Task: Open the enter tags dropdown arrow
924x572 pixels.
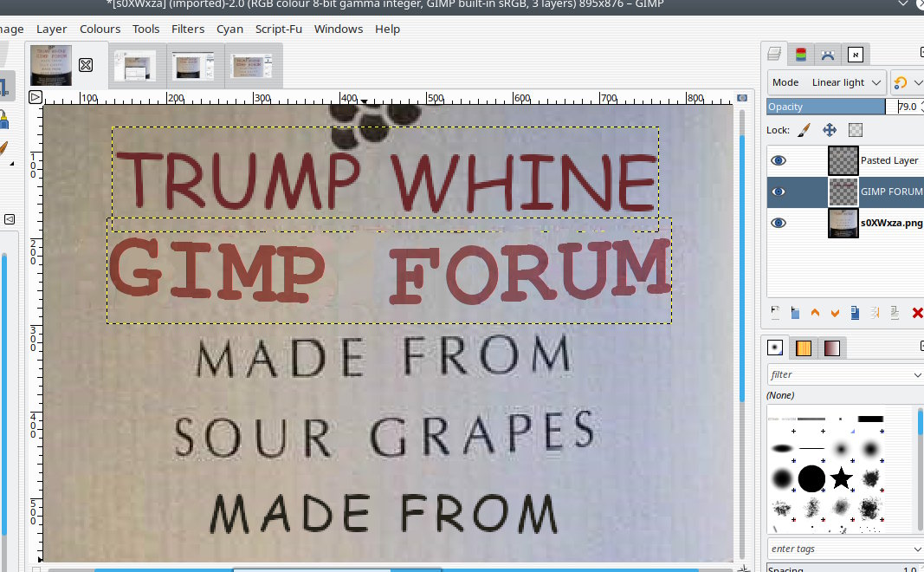Action: (918, 549)
